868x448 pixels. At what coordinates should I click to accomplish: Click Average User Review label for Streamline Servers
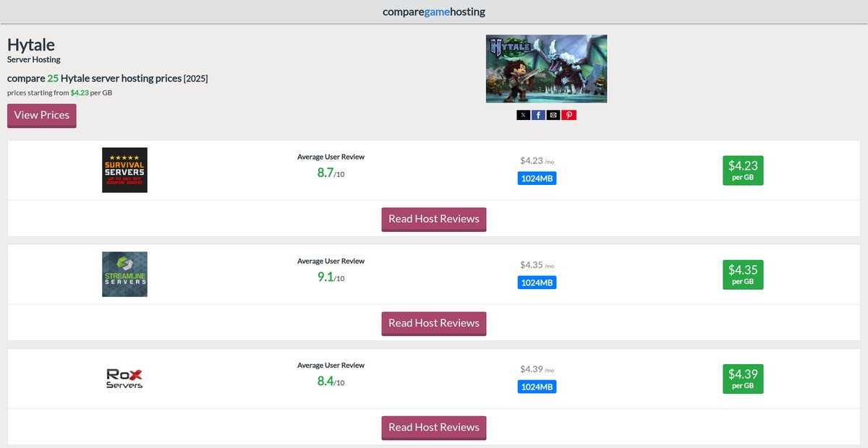pos(331,261)
